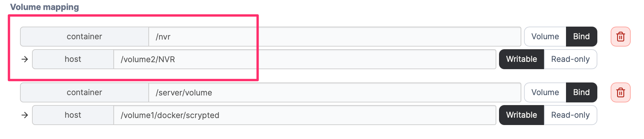The width and height of the screenshot is (644, 139).
Task: Click the container label next to /server/volume
Action: (x=84, y=92)
